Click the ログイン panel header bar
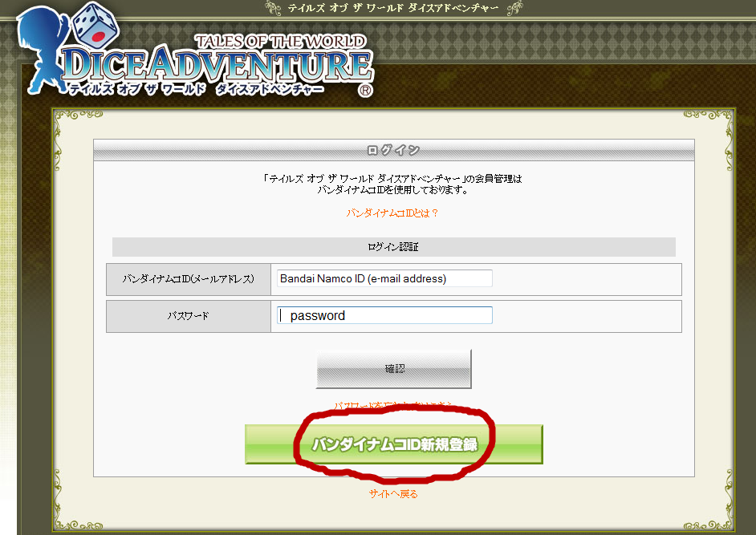Screen dimensions: 756x535 point(393,150)
